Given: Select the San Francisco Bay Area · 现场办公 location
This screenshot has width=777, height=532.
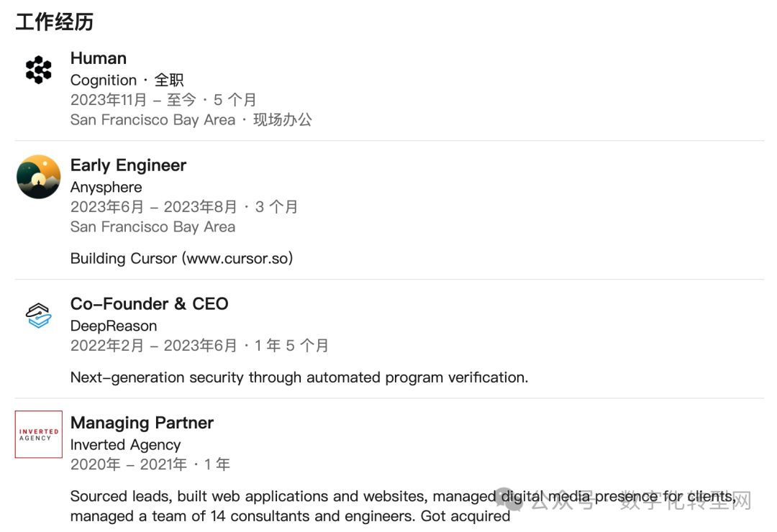Looking at the screenshot, I should [x=191, y=120].
